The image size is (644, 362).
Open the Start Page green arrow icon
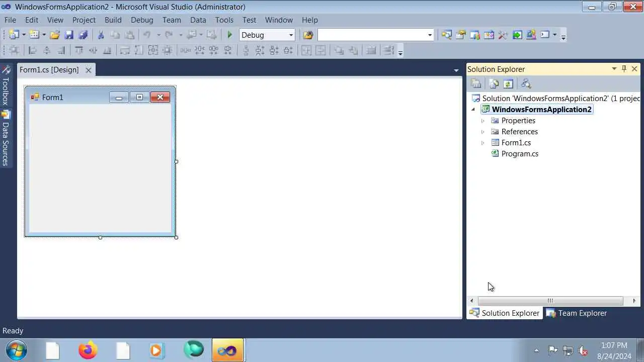(x=517, y=35)
